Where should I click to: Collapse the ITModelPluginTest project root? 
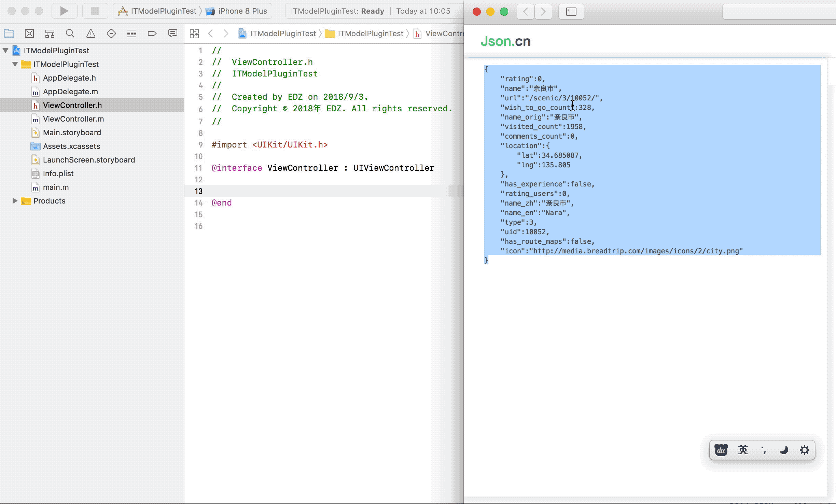(5, 51)
